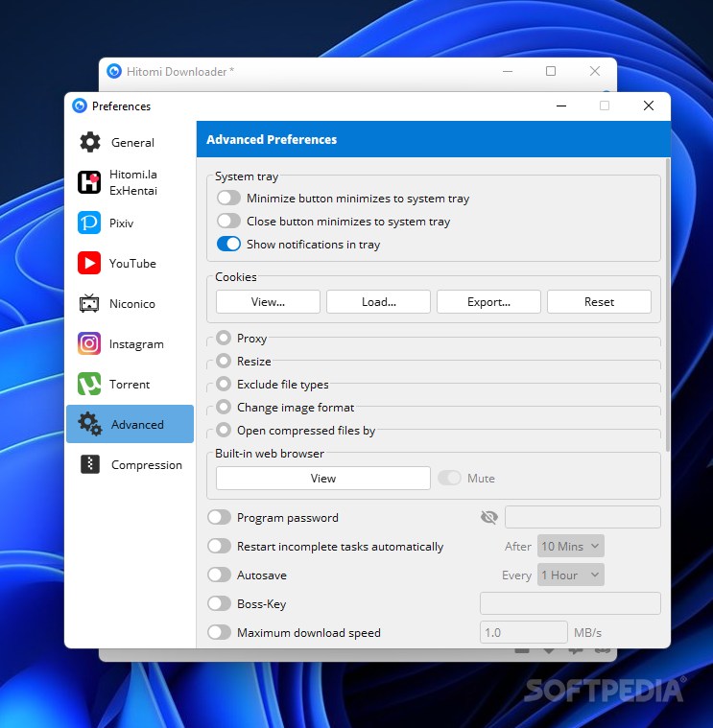Viewport: 713px width, 728px height.
Task: Open the 10 Mins restart delay dropdown
Action: [570, 546]
